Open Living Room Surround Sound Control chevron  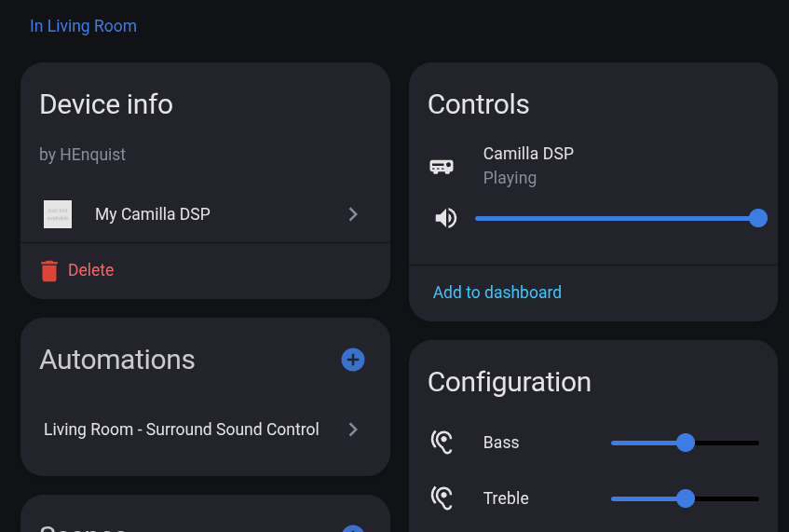tap(353, 430)
